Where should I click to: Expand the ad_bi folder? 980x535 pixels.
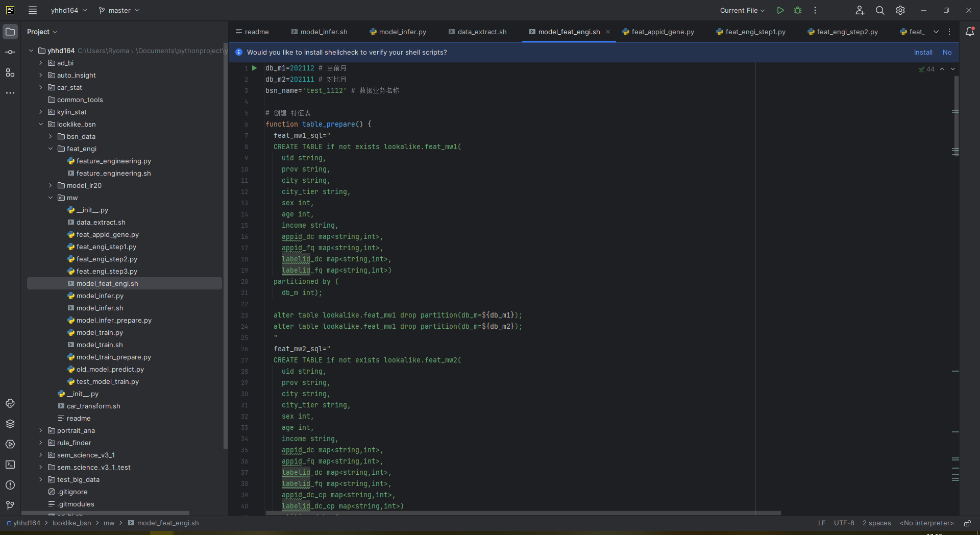41,63
